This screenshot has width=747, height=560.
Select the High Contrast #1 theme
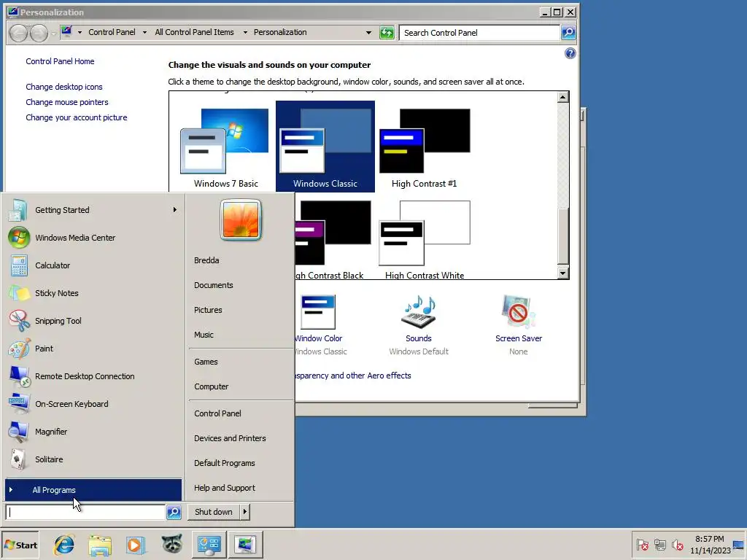424,147
